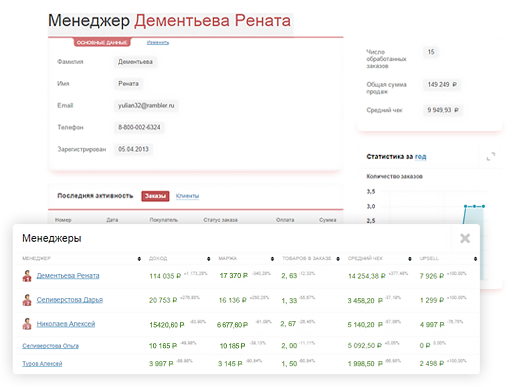Sort by Средний чек column arrow
Image resolution: width=518 pixels, height=387 pixels.
(410, 259)
